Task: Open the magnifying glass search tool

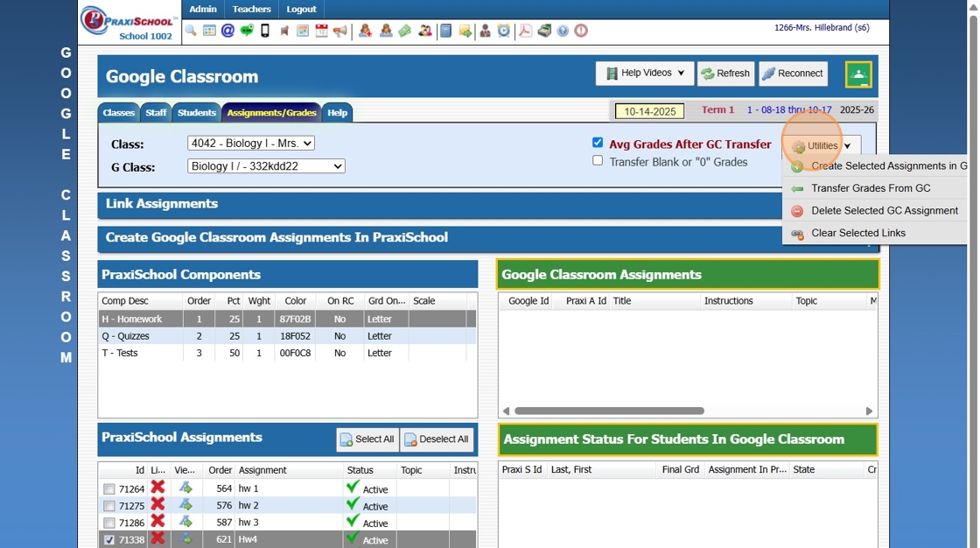Action: [x=191, y=31]
